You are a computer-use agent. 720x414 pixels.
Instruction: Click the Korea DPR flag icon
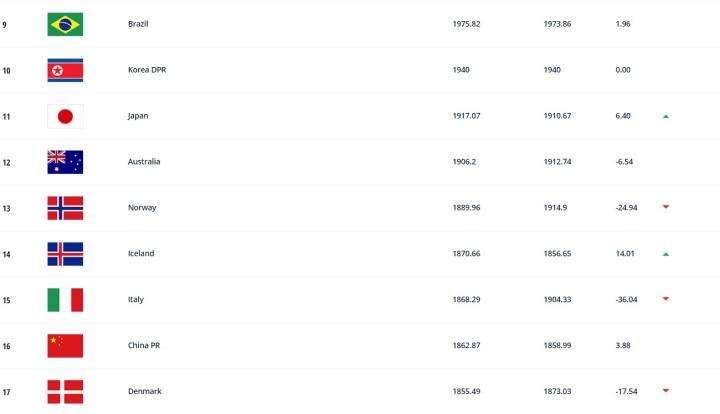(x=65, y=70)
